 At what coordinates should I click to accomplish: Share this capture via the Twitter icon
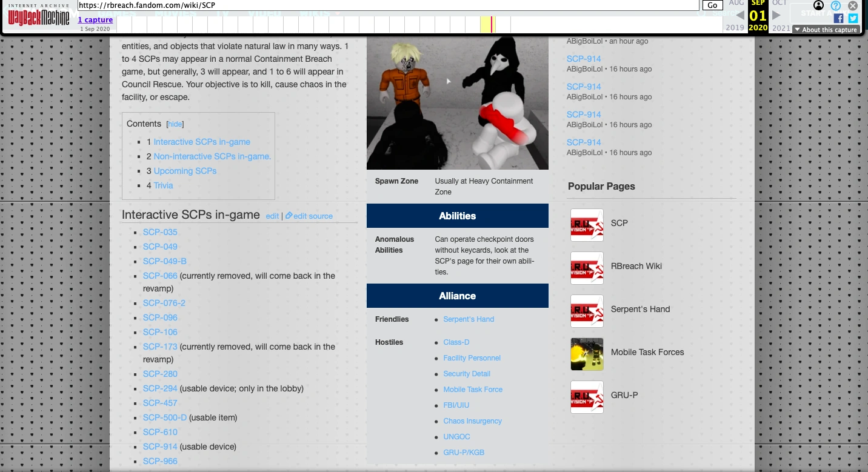(x=853, y=18)
